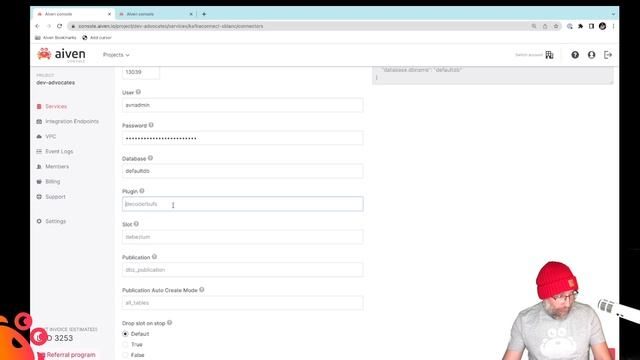
Task: Select the Default radio option
Action: click(125, 334)
